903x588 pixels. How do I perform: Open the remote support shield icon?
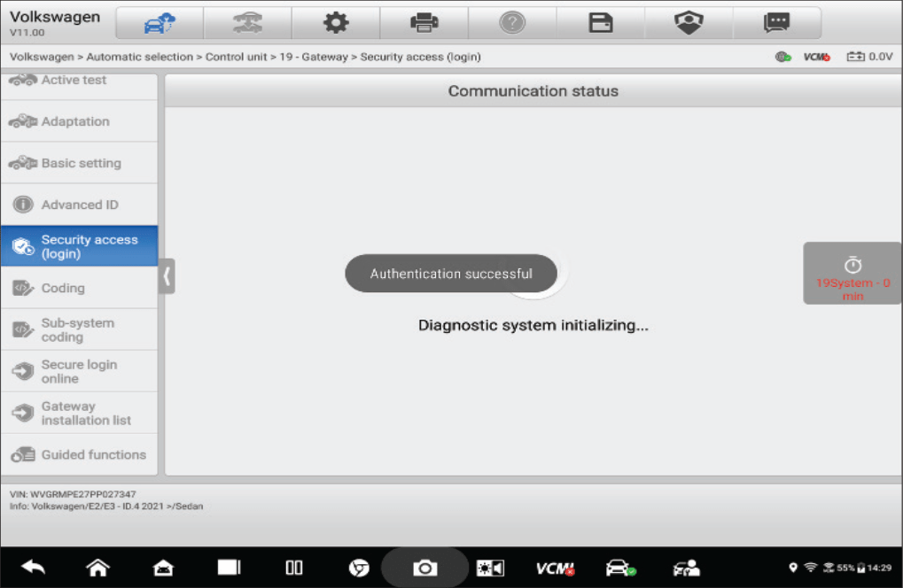689,23
